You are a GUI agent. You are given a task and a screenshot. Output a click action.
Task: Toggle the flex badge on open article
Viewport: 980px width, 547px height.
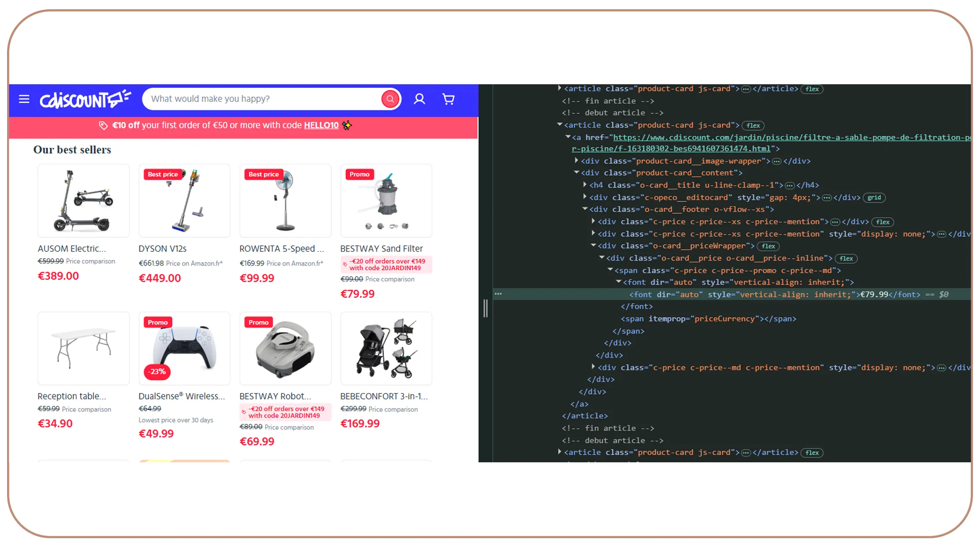[753, 126]
